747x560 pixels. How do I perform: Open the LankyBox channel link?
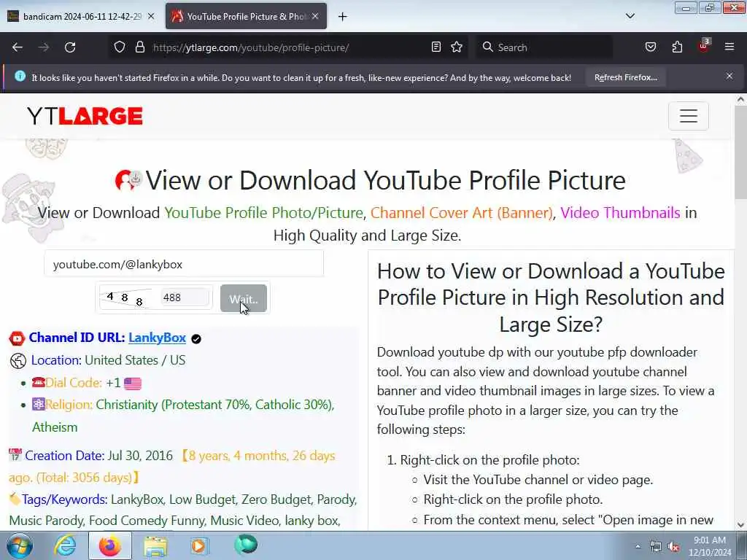point(158,338)
